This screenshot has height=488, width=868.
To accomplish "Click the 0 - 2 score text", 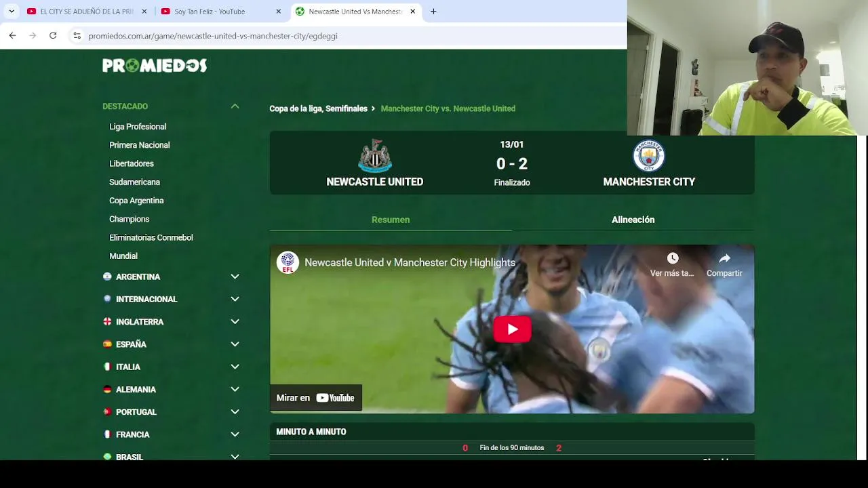I will click(x=512, y=163).
